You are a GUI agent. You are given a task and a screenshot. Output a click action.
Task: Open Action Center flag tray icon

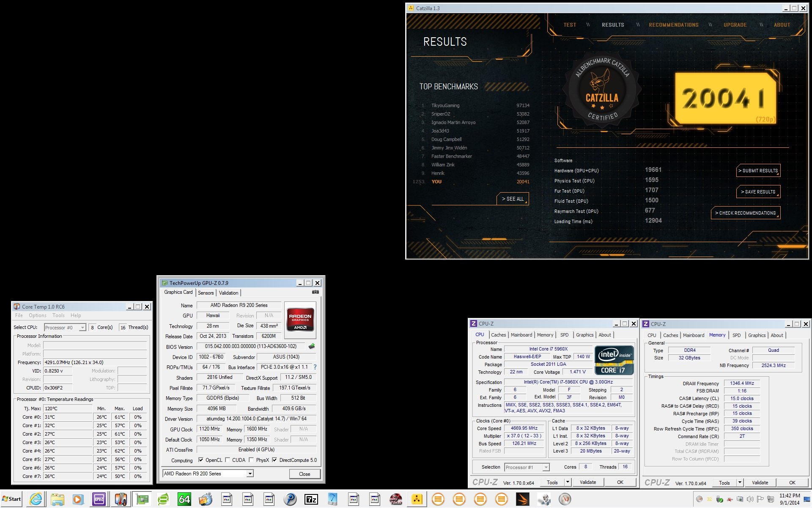(x=760, y=499)
